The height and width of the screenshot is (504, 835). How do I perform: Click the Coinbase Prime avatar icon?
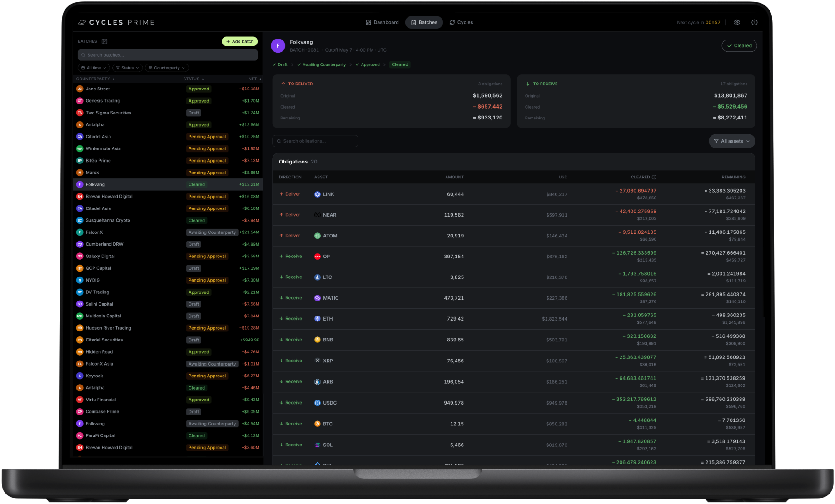[80, 412]
